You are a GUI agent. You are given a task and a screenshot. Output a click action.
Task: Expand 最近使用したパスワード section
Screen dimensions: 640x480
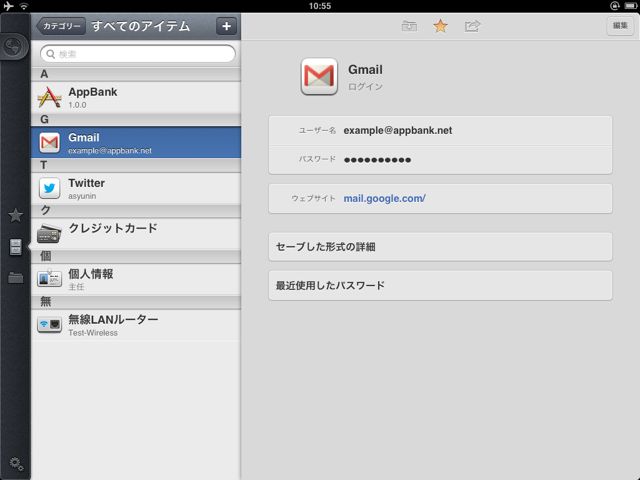click(440, 285)
